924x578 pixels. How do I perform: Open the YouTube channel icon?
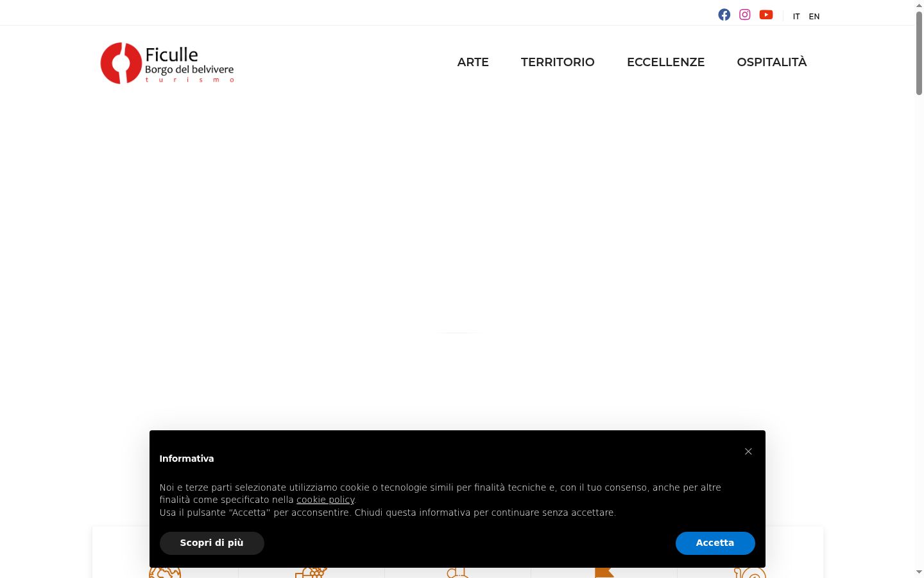(x=766, y=15)
